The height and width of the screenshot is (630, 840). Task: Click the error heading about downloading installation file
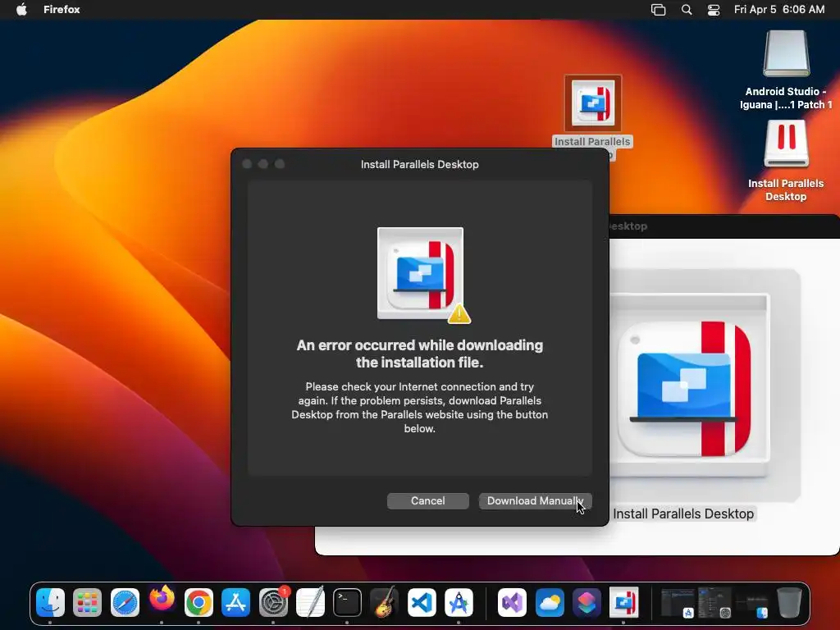[419, 354]
